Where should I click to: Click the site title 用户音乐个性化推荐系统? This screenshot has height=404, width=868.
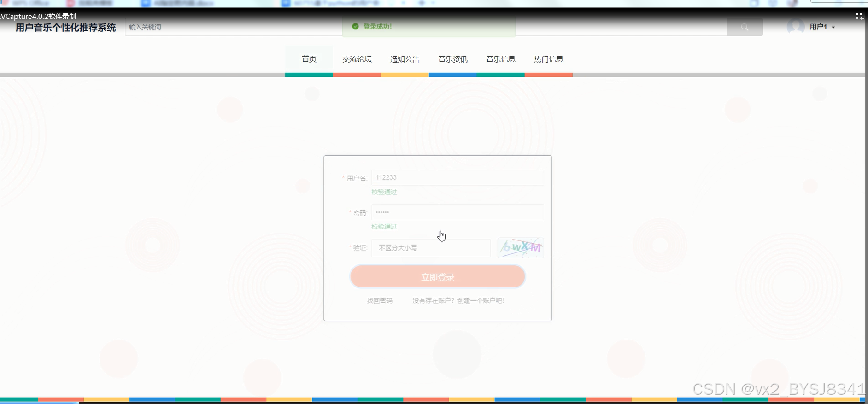point(66,28)
